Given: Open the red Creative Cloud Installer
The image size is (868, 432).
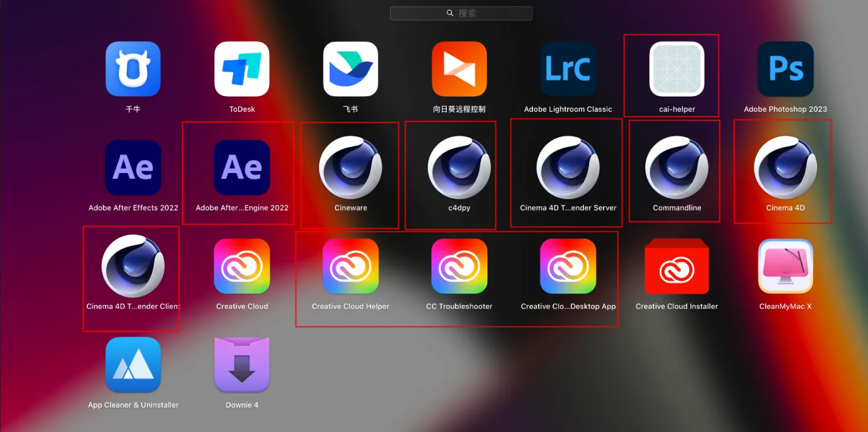Looking at the screenshot, I should point(676,266).
